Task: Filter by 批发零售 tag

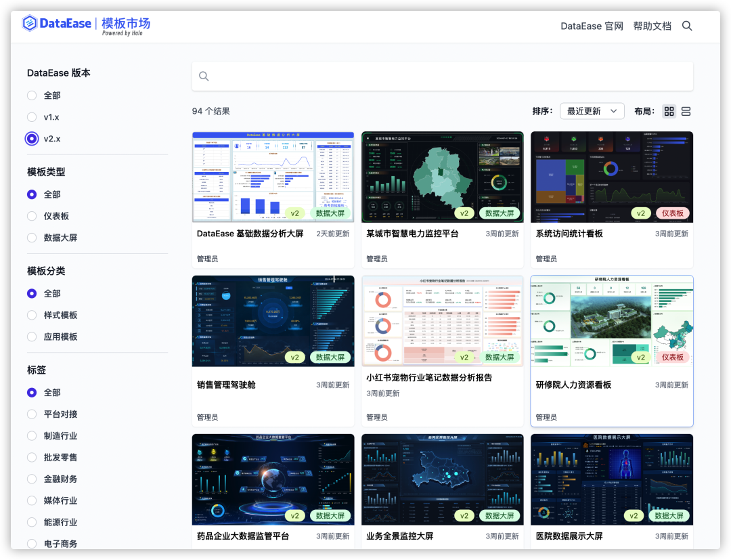Action: click(32, 457)
